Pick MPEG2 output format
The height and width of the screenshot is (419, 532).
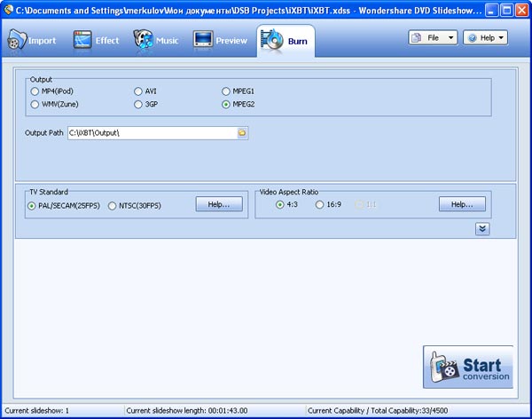226,105
